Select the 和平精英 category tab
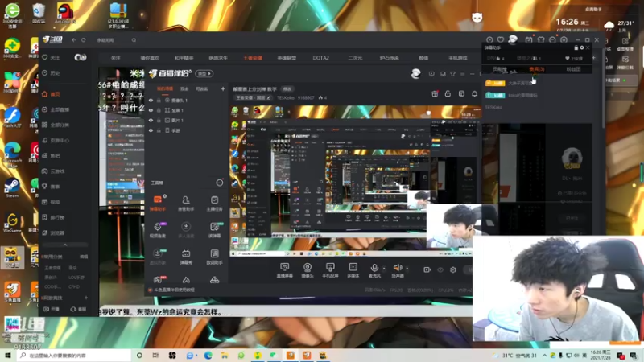This screenshot has width=644, height=362. pos(184,58)
